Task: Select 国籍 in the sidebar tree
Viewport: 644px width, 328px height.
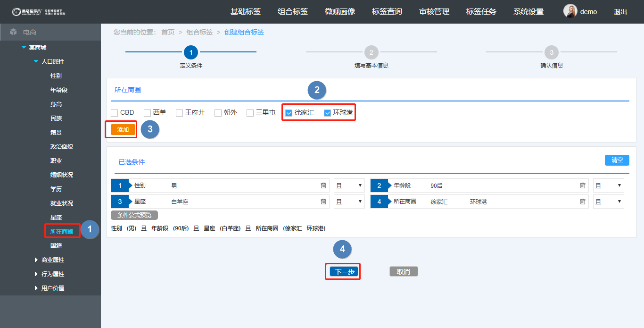Action: point(56,245)
